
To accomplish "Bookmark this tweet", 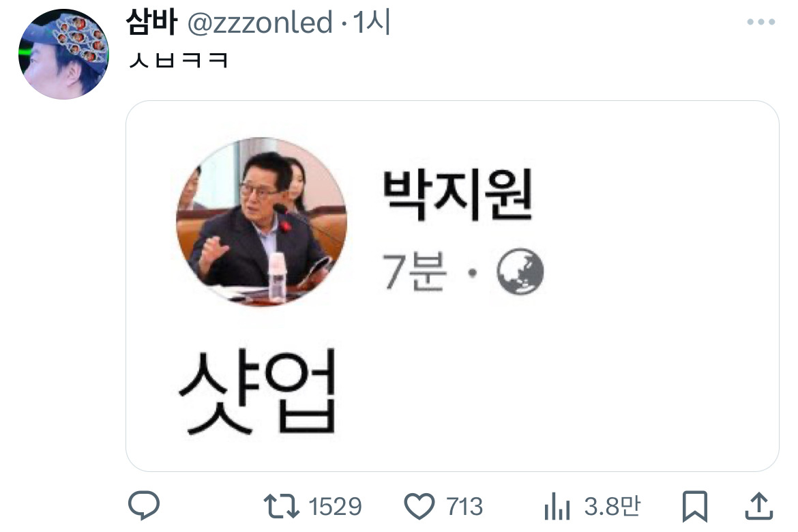I will tap(695, 506).
